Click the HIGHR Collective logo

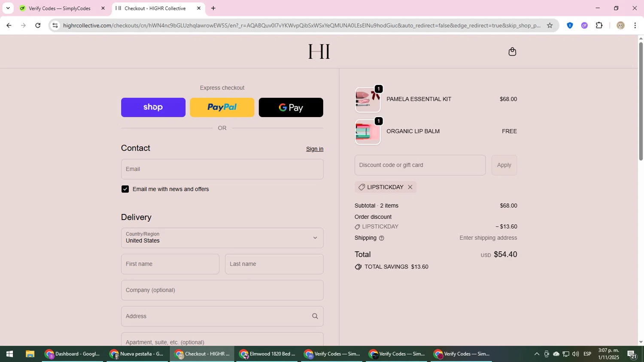319,51
